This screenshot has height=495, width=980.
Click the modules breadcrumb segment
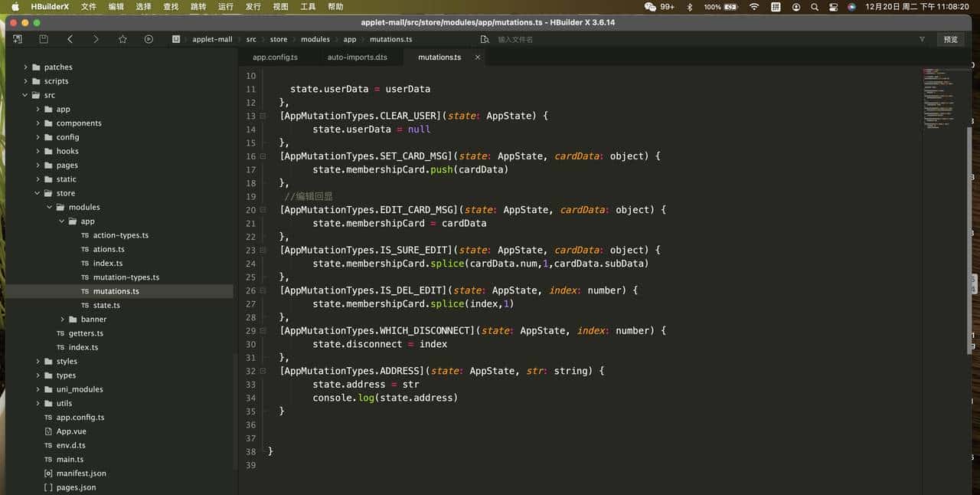[315, 39]
